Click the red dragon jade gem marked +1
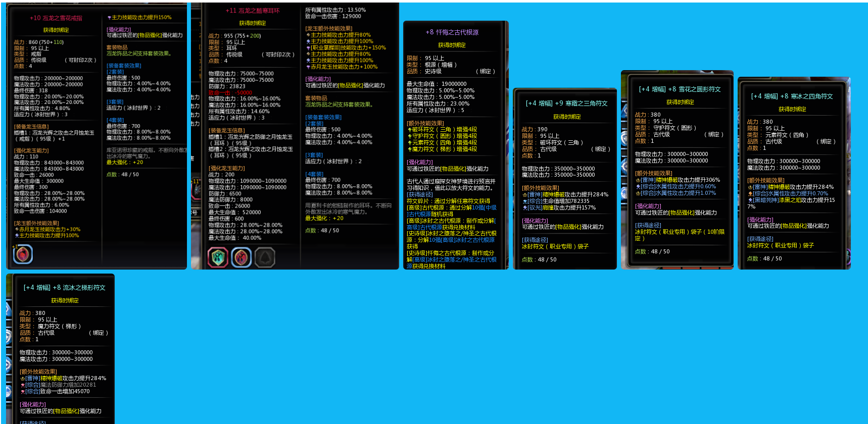868x424 pixels. click(23, 254)
